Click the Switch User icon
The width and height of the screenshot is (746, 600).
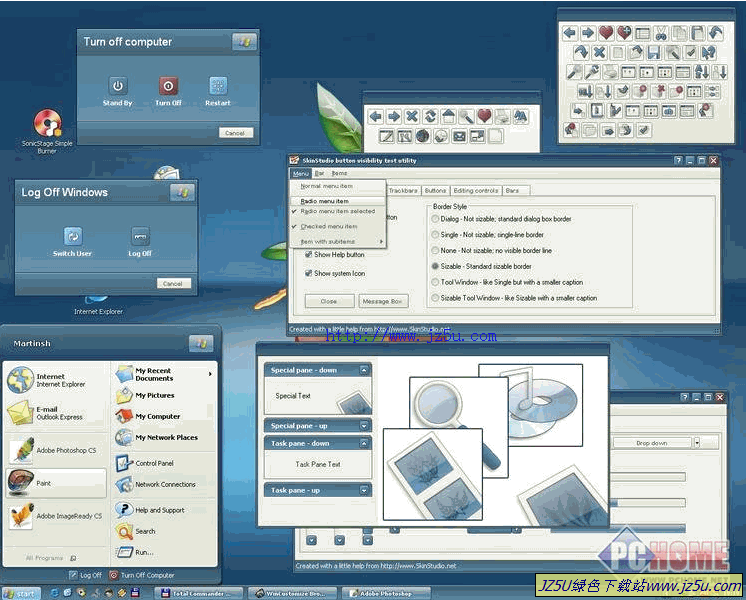click(73, 236)
